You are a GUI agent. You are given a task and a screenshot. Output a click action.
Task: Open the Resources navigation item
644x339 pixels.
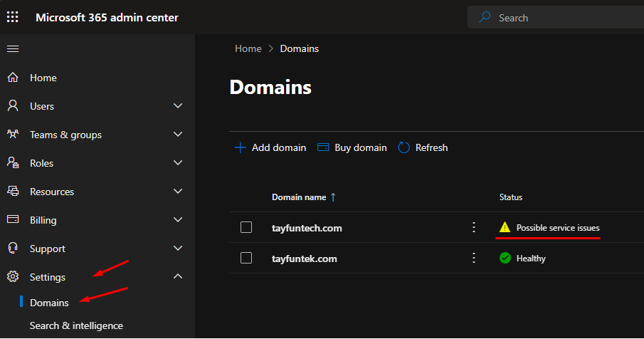coord(52,192)
